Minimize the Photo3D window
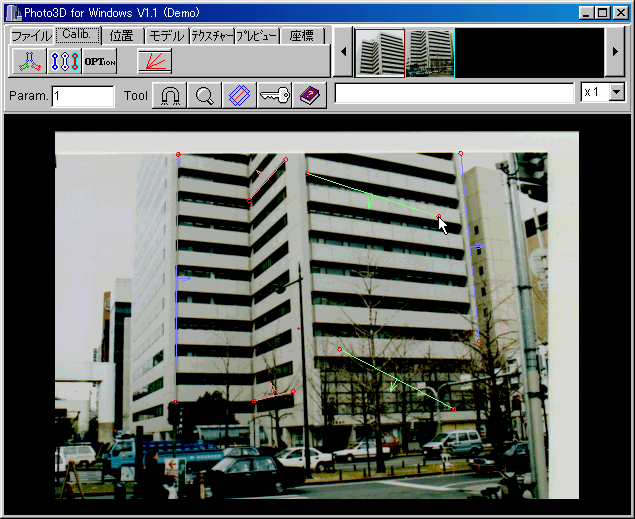Viewport: 635px width, 519px height. 586,13
